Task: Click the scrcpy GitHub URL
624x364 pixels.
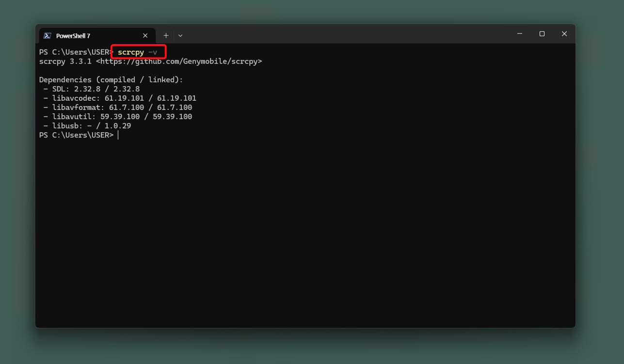Action: pyautogui.click(x=179, y=62)
